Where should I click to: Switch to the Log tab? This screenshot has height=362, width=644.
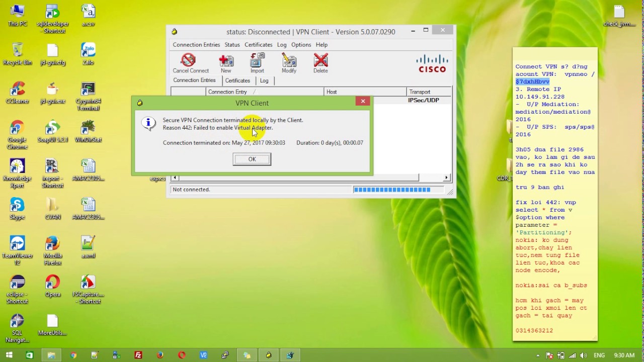pyautogui.click(x=264, y=80)
